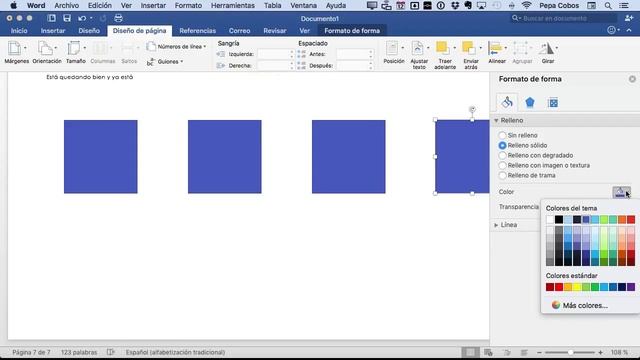Click the spelling check book icon in status bar

click(x=111, y=352)
